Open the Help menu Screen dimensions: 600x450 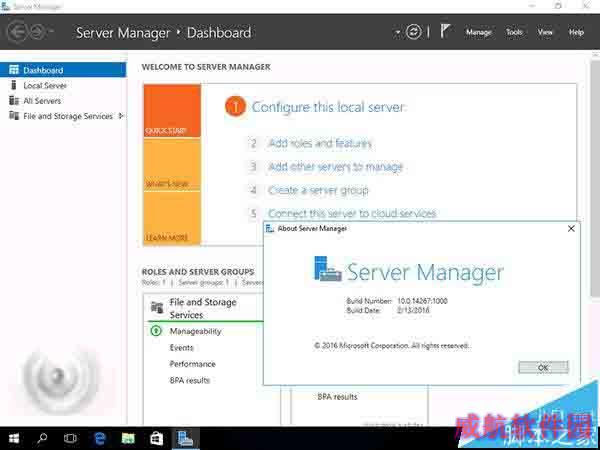coord(576,32)
